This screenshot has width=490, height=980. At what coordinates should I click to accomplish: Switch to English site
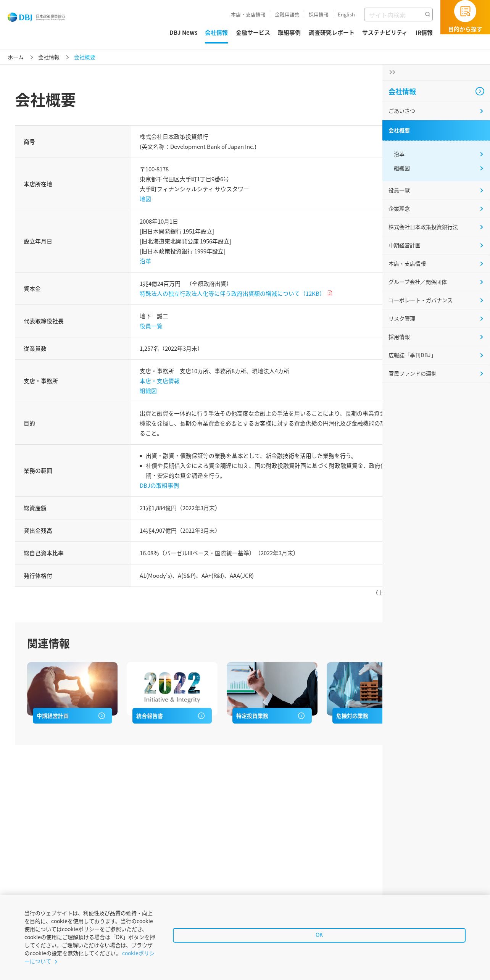(x=346, y=15)
